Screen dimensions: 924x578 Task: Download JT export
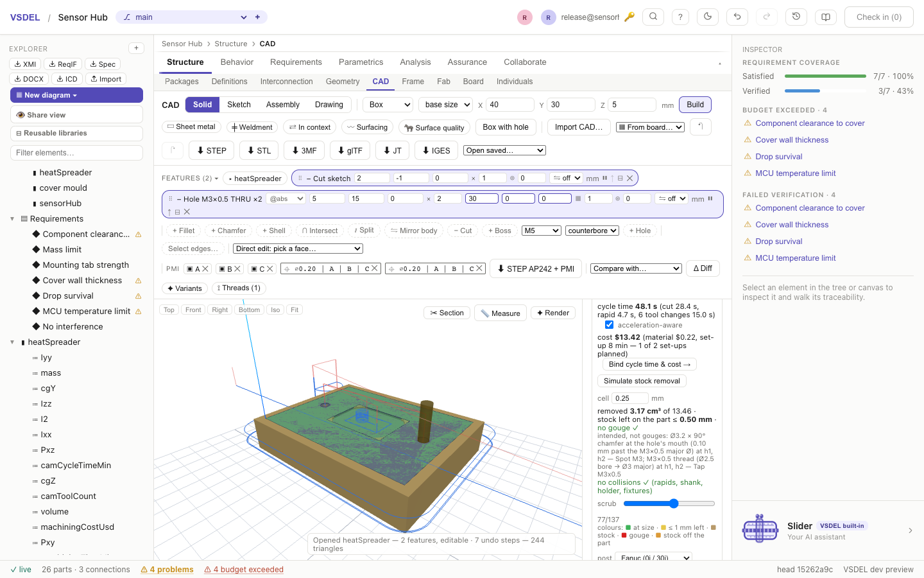[392, 150]
